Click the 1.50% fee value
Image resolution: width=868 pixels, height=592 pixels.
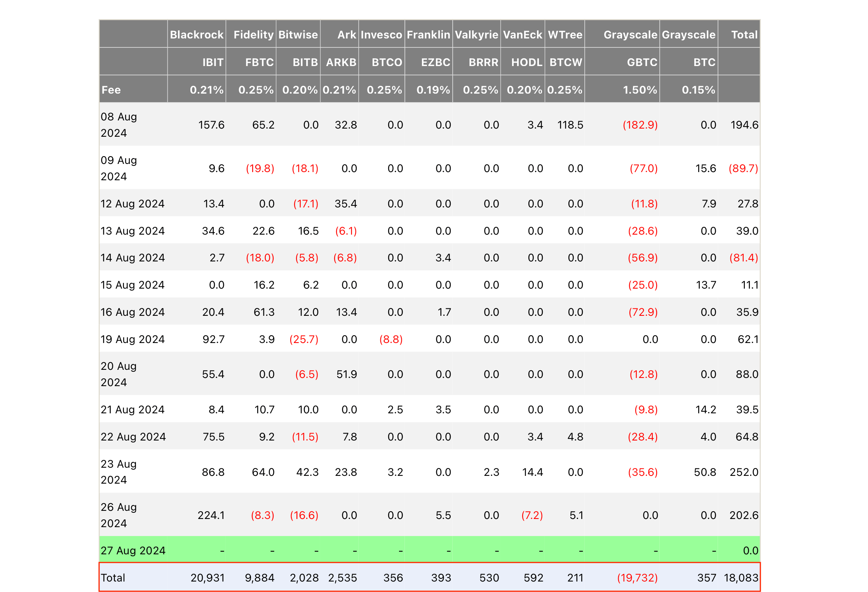point(640,90)
